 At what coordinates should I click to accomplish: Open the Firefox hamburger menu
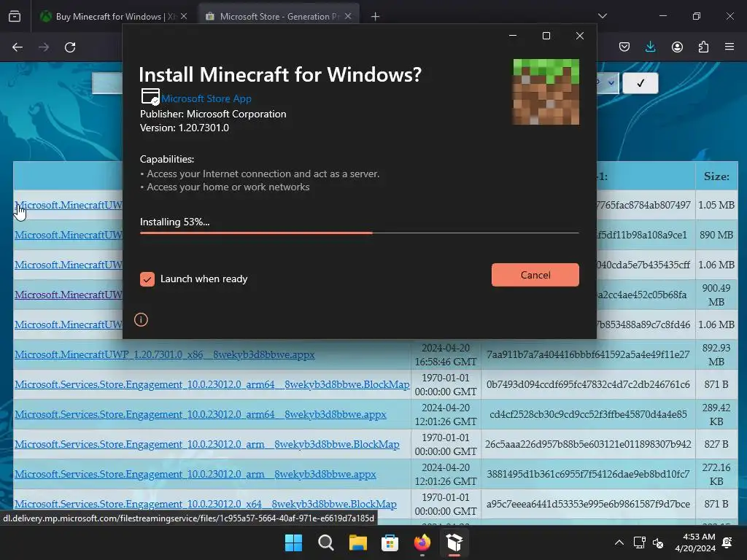pos(729,47)
